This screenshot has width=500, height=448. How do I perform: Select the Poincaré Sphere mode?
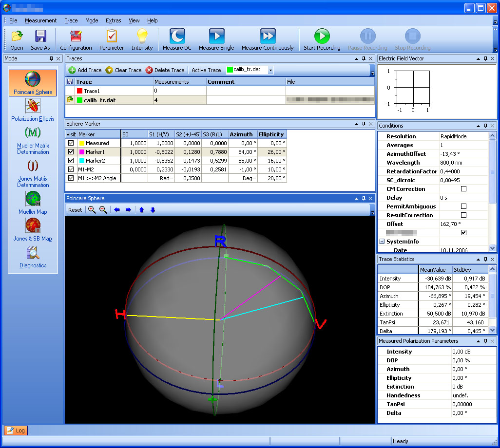pos(33,83)
